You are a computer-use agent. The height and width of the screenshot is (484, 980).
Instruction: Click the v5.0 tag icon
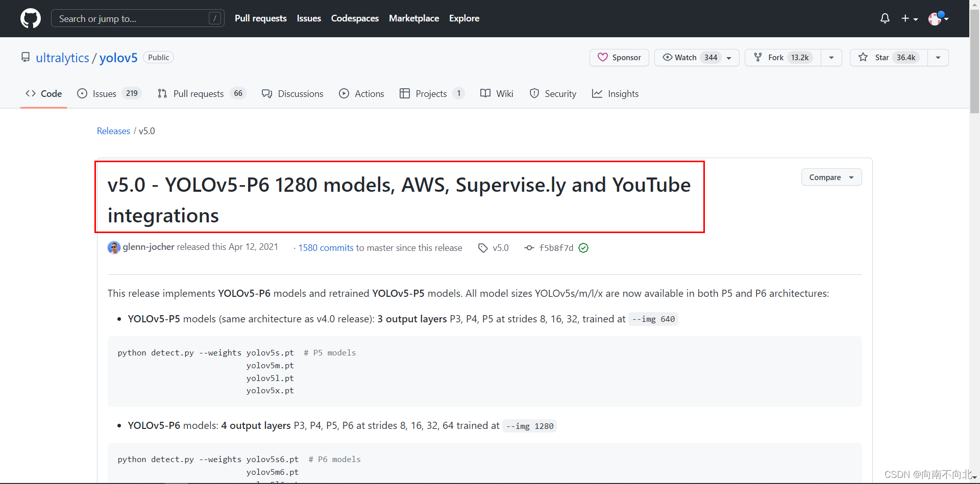483,248
